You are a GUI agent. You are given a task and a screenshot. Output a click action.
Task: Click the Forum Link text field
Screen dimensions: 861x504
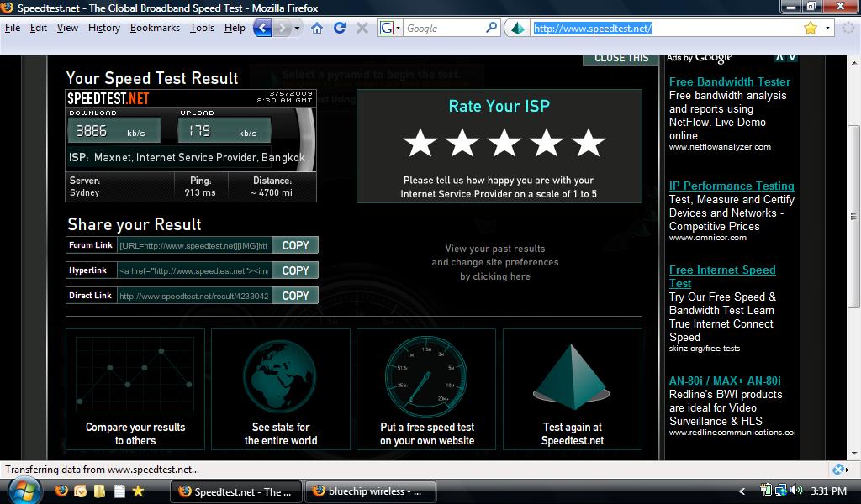click(194, 245)
